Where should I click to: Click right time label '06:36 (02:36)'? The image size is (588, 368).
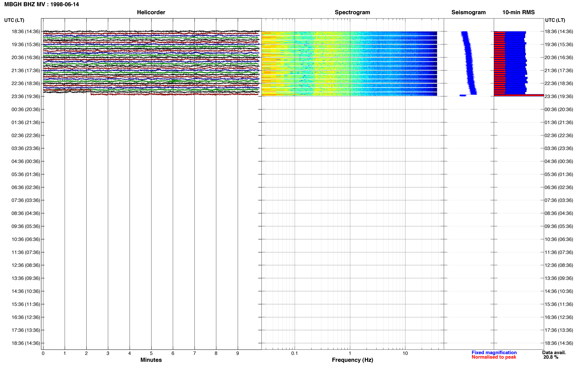click(x=559, y=187)
